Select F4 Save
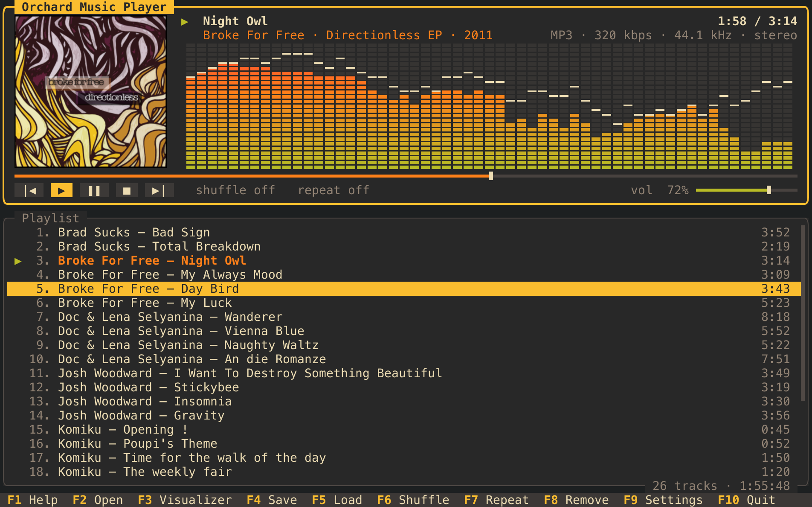Viewport: 812px width, 507px height. tap(272, 500)
